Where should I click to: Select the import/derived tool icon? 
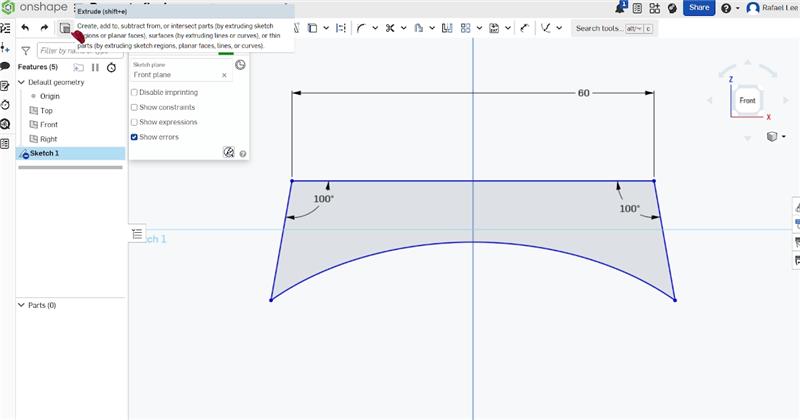[494, 28]
